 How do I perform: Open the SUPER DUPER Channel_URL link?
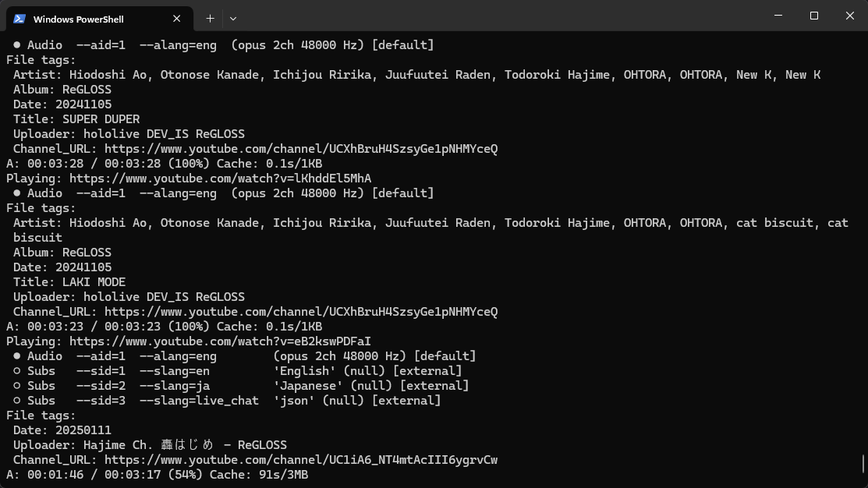pos(300,149)
